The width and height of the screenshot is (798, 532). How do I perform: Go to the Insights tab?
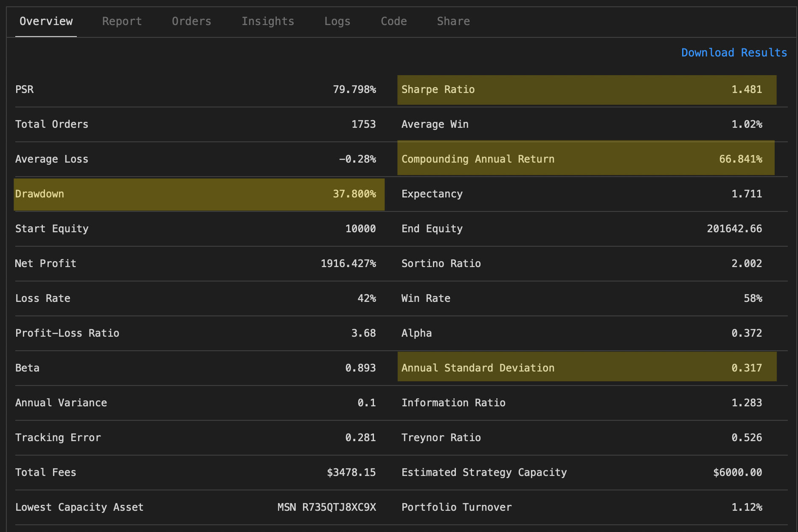[x=268, y=21]
